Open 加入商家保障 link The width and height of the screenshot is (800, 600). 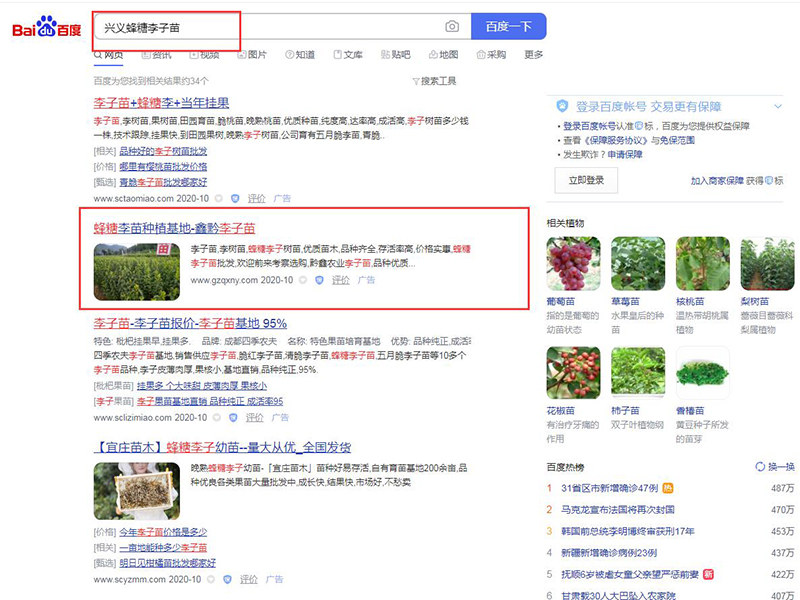point(717,181)
